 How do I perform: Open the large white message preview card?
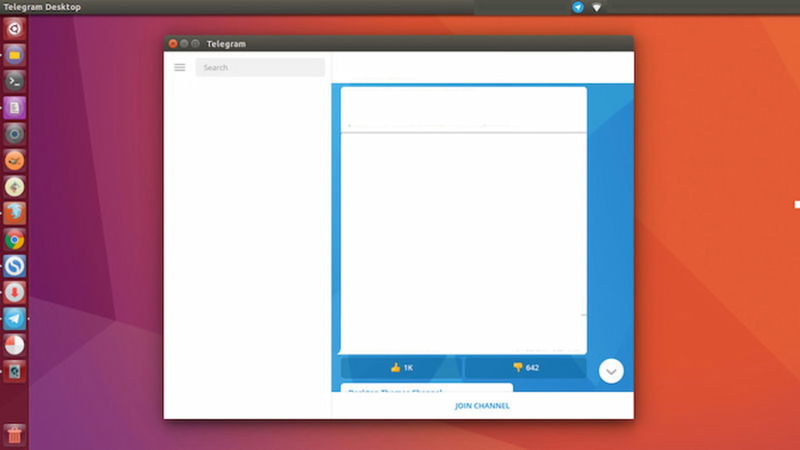463,240
